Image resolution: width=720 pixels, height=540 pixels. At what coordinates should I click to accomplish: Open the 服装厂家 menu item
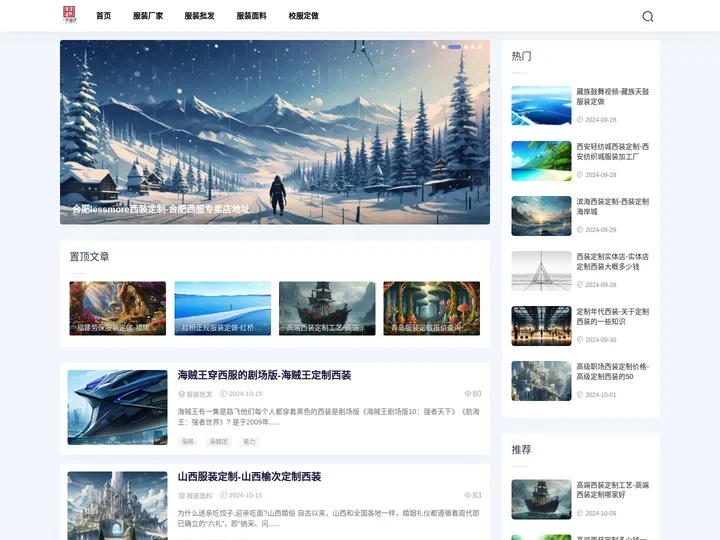pyautogui.click(x=148, y=16)
